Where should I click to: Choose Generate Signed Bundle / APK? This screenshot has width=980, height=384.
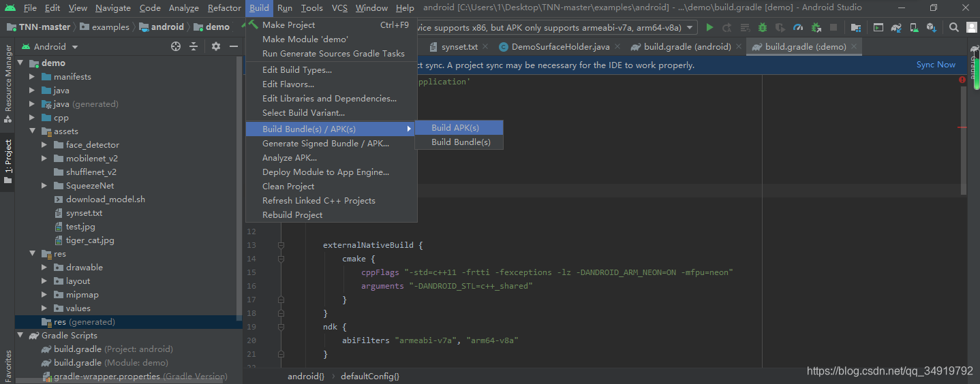click(331, 143)
